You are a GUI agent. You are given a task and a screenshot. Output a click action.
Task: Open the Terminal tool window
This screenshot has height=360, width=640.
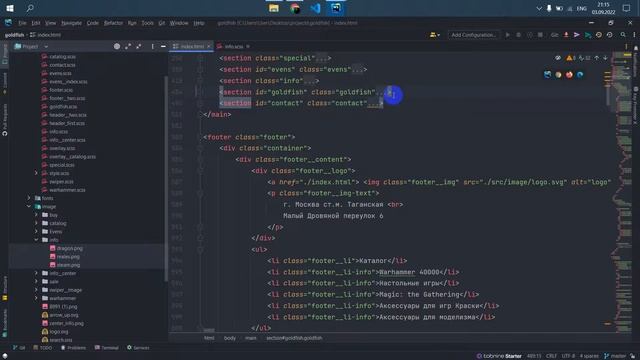107,348
